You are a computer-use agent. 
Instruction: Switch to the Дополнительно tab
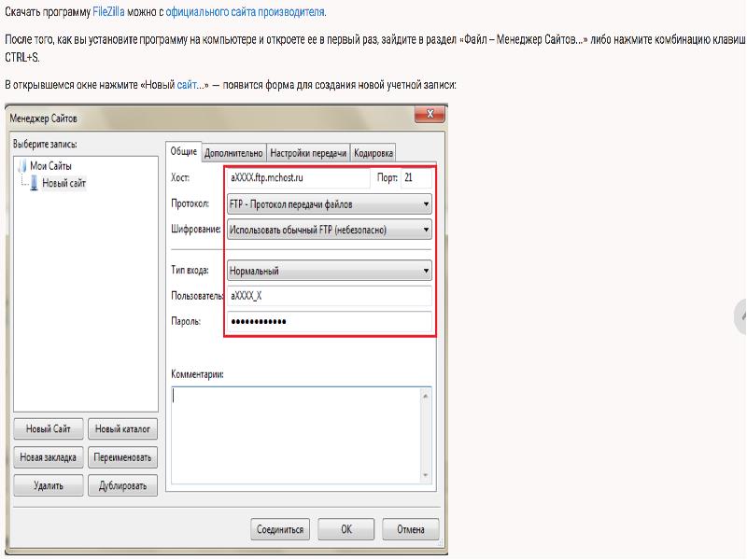tap(233, 153)
